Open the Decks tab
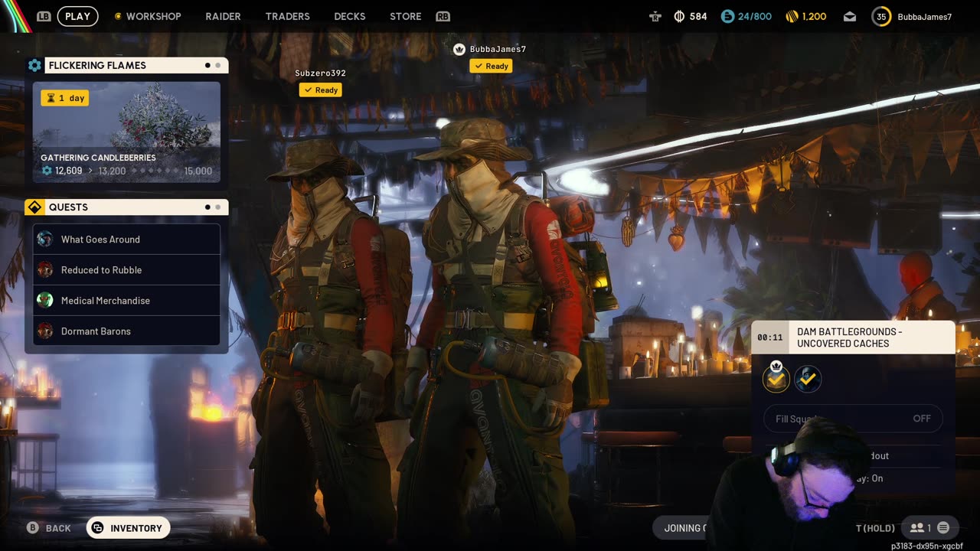Screen dimensions: 980x551 (x=350, y=16)
